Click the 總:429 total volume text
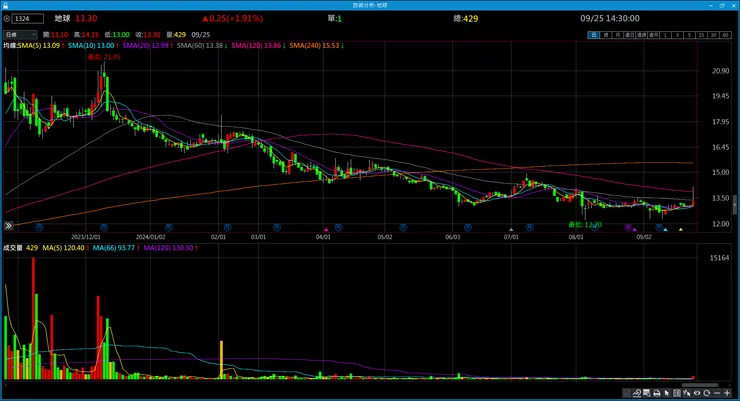Screen dimensions: 740x401 point(466,19)
